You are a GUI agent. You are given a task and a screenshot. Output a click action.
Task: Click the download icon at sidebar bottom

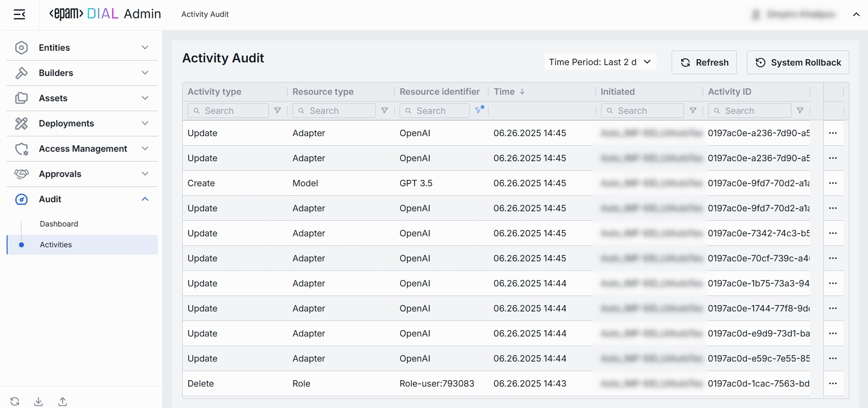point(39,402)
